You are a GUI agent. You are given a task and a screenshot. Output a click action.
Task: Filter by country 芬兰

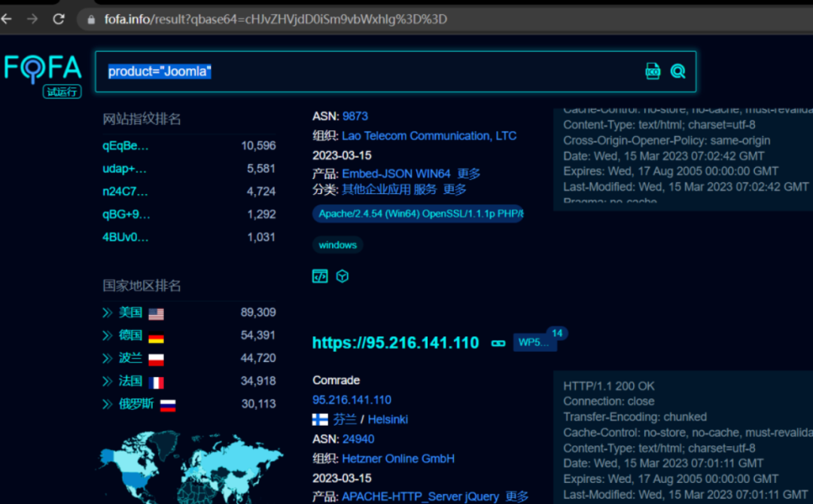344,420
